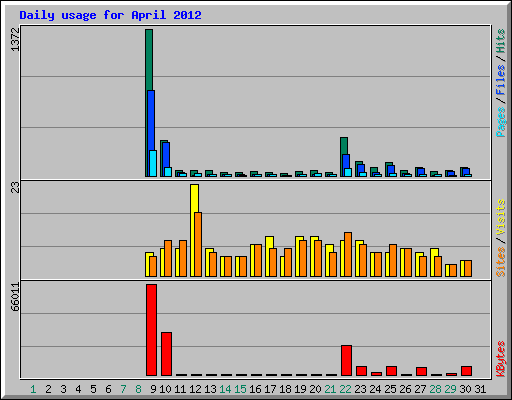This screenshot has width=512, height=400.
Task: Click the 23 axis maximum label
Action: click(x=15, y=188)
